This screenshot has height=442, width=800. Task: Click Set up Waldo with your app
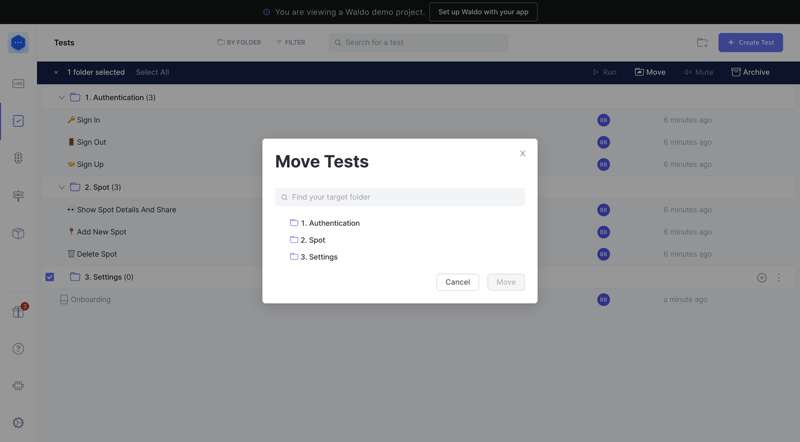tap(483, 12)
